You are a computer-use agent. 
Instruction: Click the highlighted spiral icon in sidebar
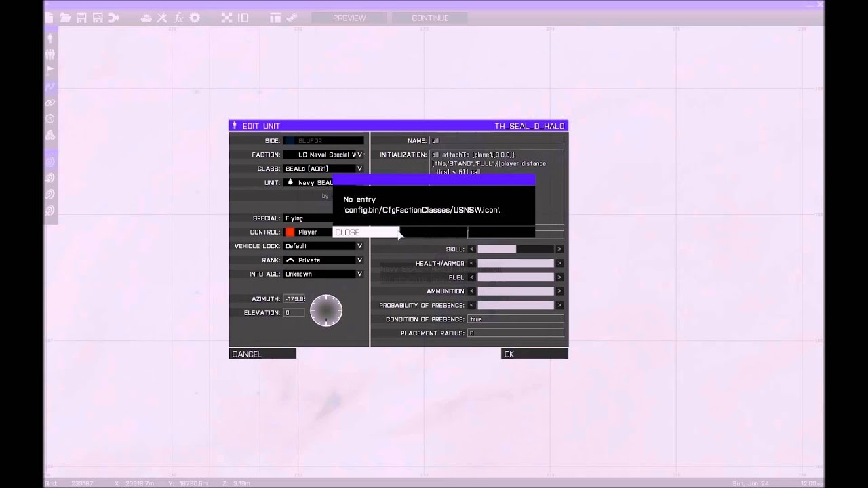pyautogui.click(x=50, y=162)
